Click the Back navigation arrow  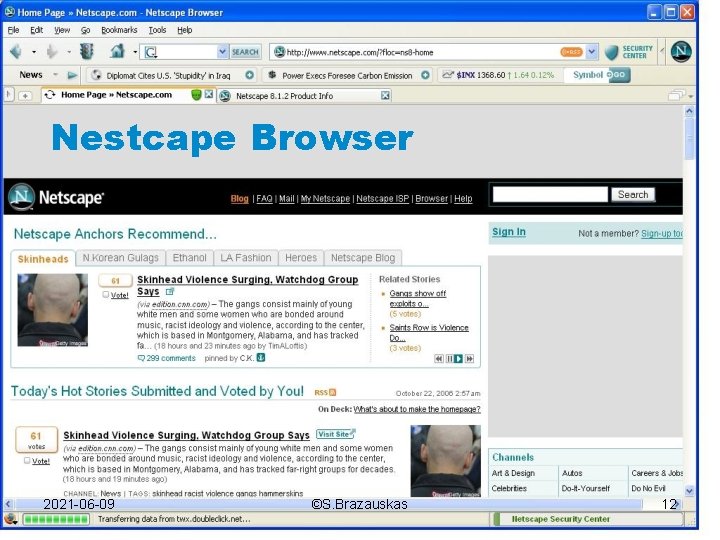point(17,51)
